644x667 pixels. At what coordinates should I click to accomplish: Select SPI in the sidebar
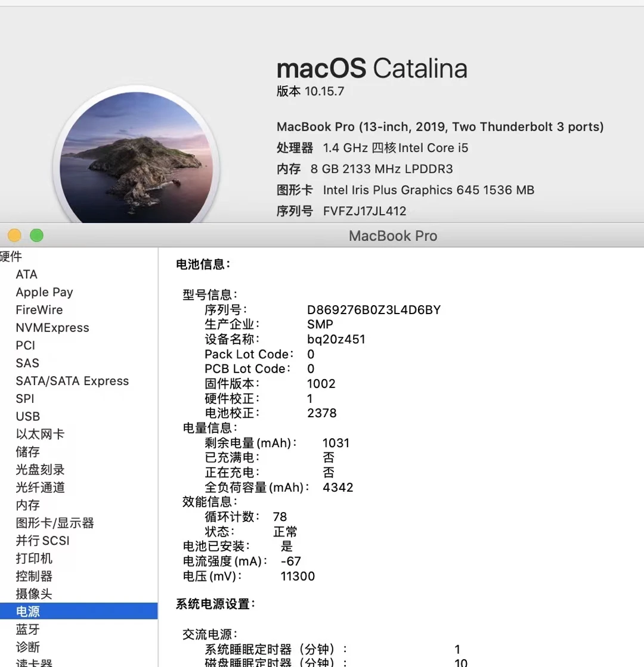tap(24, 398)
